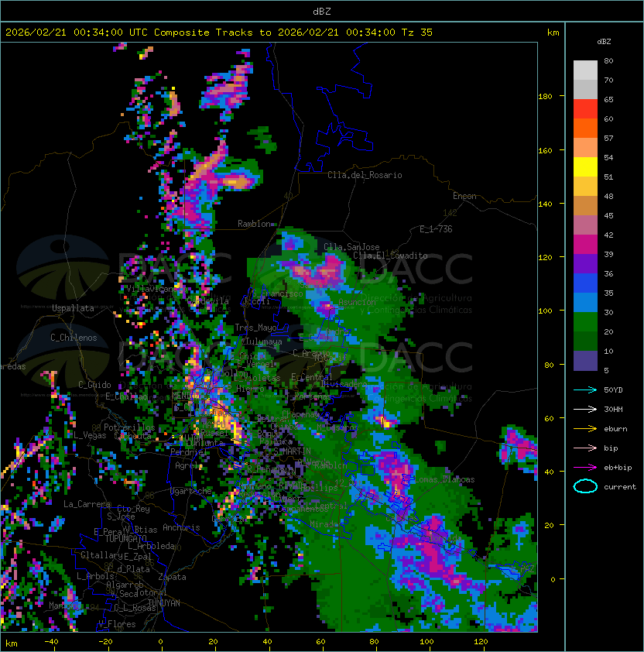Image resolution: width=644 pixels, height=652 pixels.
Task: Click the Clla.del_Rosario map label
Action: pos(365,175)
